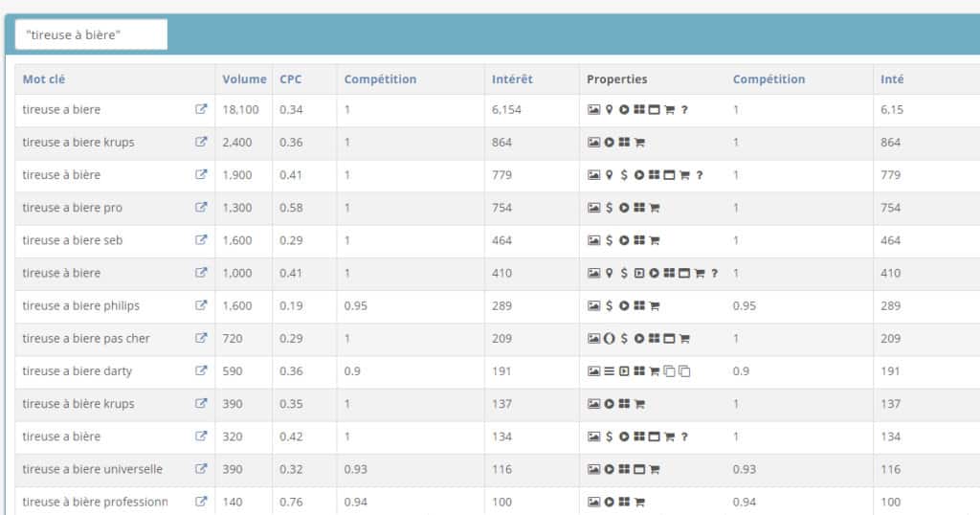Click the list lines icon in the darty row
The height and width of the screenshot is (515, 980).
pos(609,371)
